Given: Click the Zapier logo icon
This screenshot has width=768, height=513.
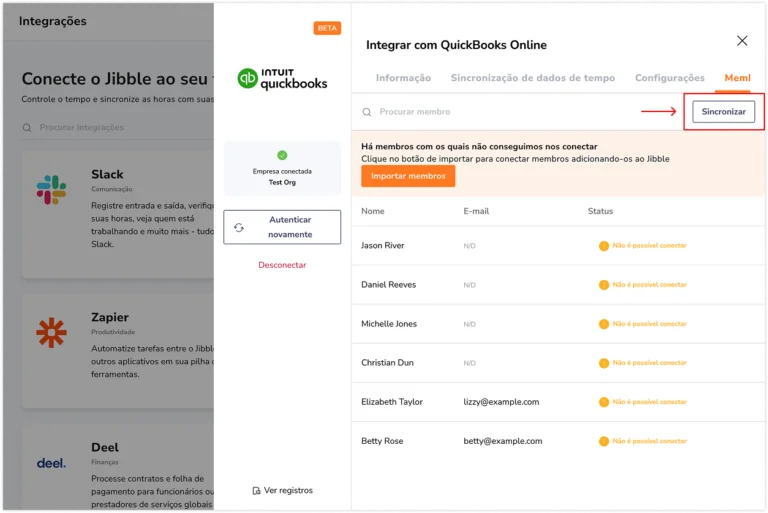Looking at the screenshot, I should tap(51, 333).
